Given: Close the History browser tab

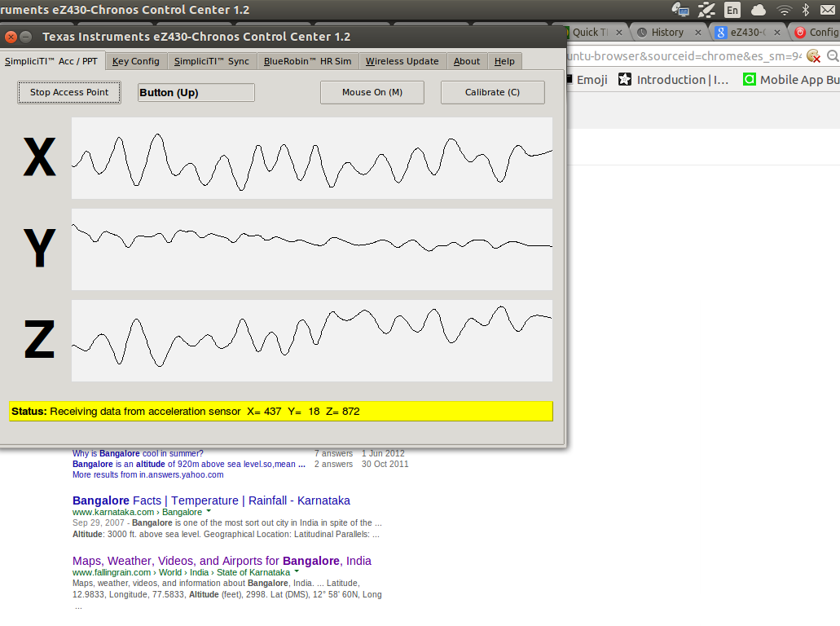Looking at the screenshot, I should coord(698,32).
